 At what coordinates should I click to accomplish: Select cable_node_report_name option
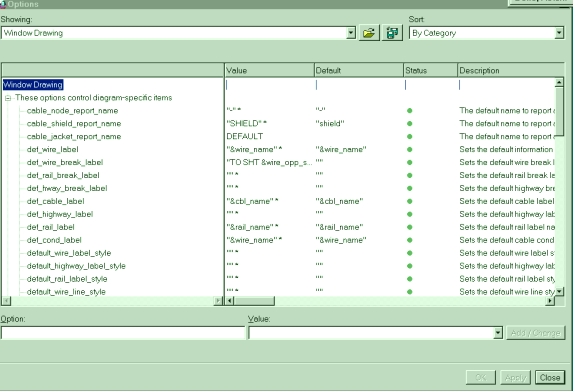(72, 111)
